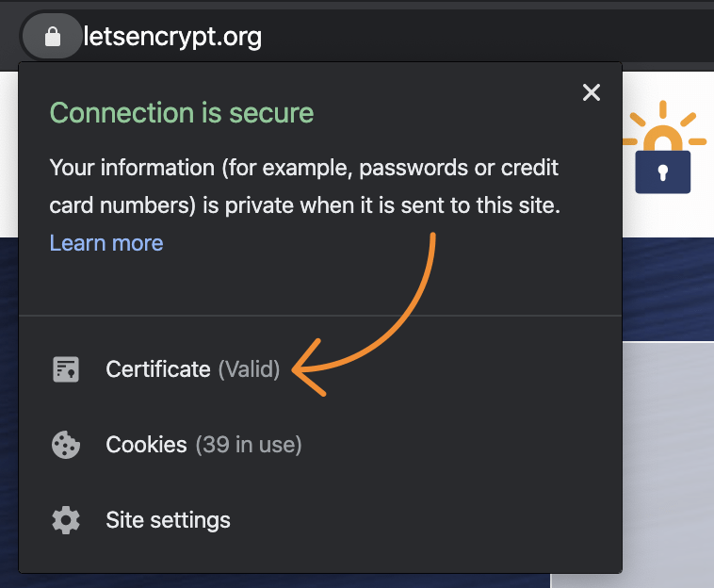The image size is (714, 588).
Task: Close the connection info popup
Action: (x=591, y=92)
